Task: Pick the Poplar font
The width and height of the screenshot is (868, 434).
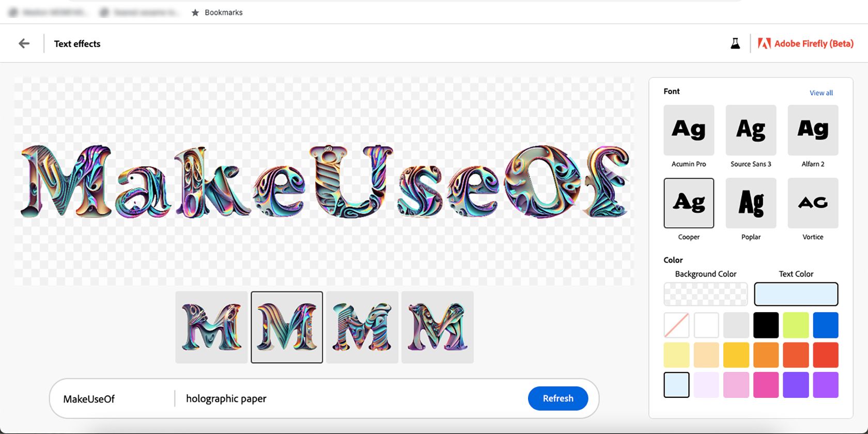Action: [751, 203]
